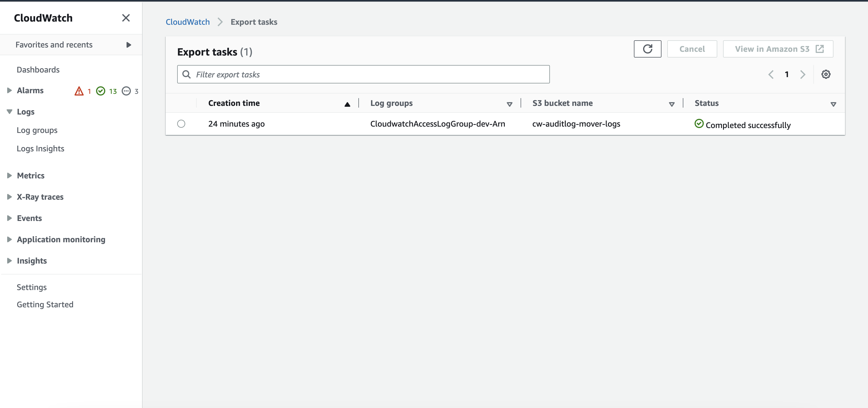The height and width of the screenshot is (408, 868).
Task: Refresh the export tasks list
Action: pos(647,49)
